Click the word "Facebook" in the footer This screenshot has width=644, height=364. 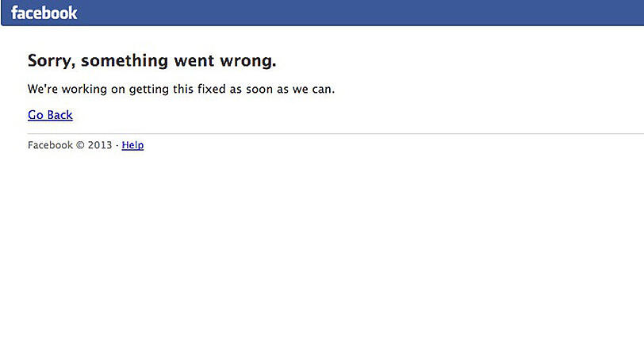tap(50, 145)
